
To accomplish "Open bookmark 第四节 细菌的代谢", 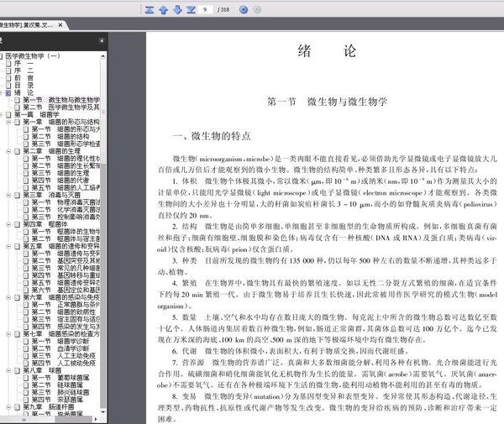I will click(x=60, y=181).
